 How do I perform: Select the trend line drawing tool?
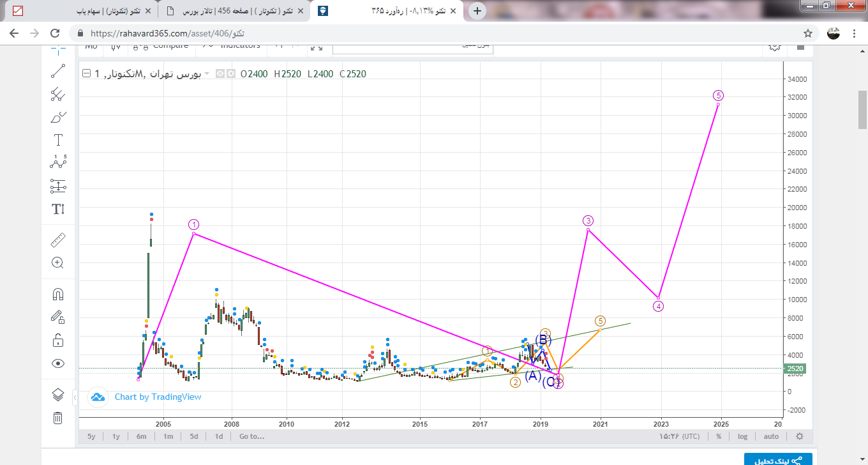click(x=58, y=71)
